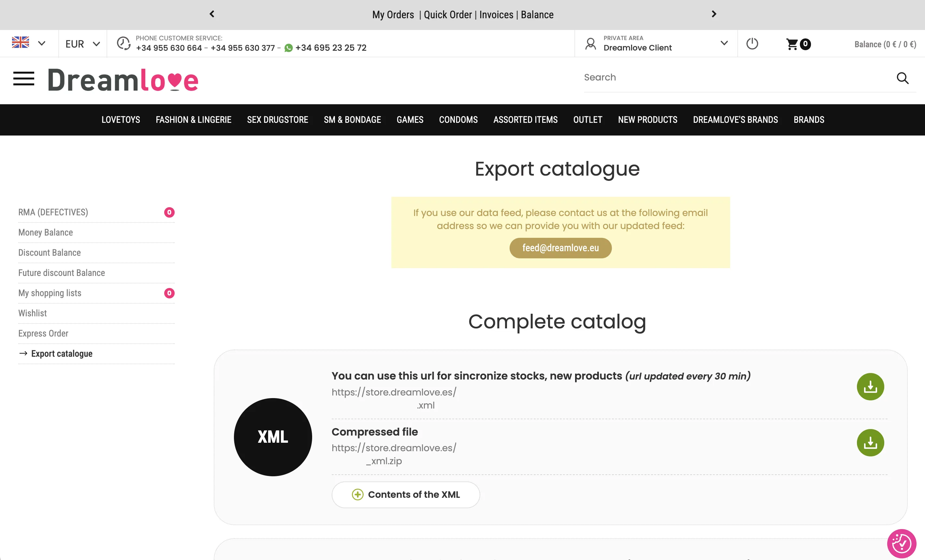Open the hamburger menu icon

tap(24, 79)
